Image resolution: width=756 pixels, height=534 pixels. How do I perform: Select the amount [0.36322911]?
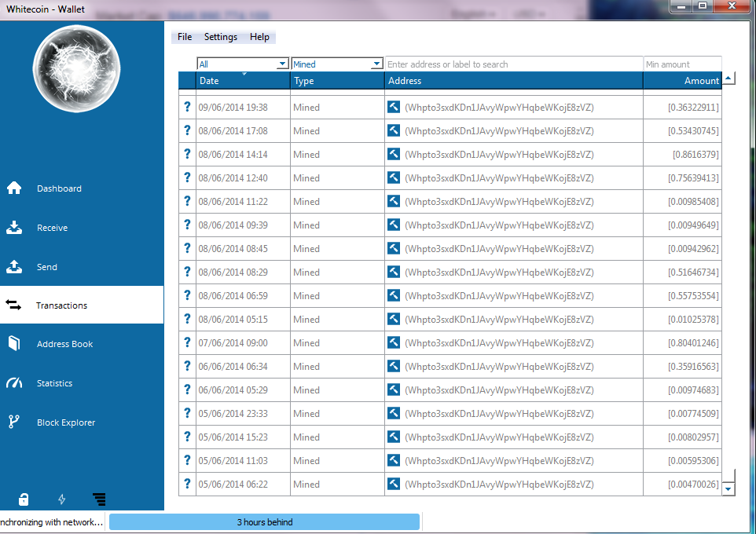[x=693, y=108]
